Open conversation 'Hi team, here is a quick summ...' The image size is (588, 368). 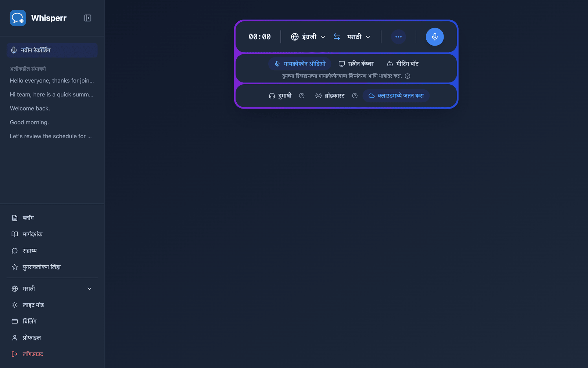(x=52, y=95)
